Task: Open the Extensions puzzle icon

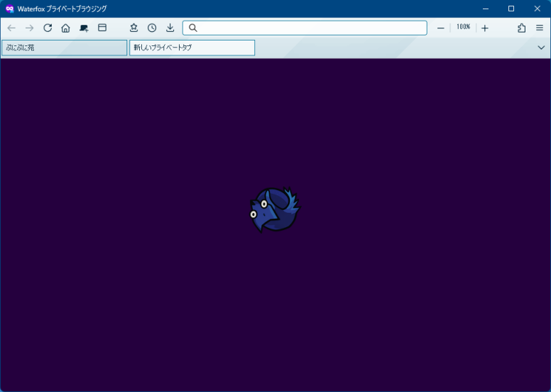Action: coord(522,28)
